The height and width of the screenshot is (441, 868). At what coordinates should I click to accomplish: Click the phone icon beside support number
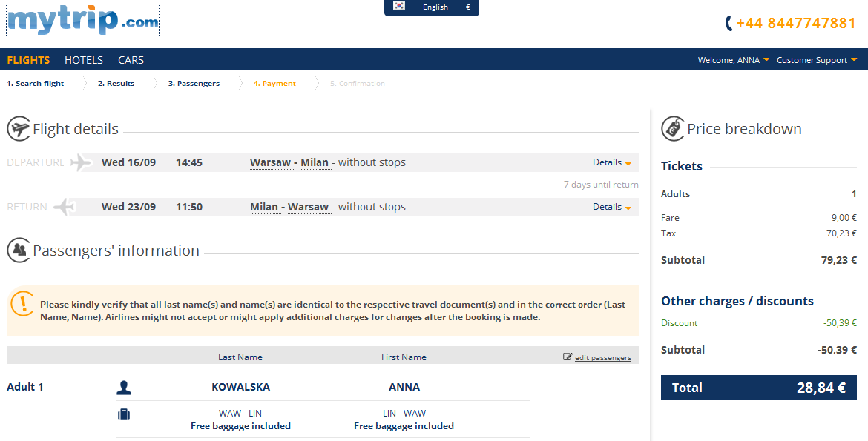(x=729, y=23)
